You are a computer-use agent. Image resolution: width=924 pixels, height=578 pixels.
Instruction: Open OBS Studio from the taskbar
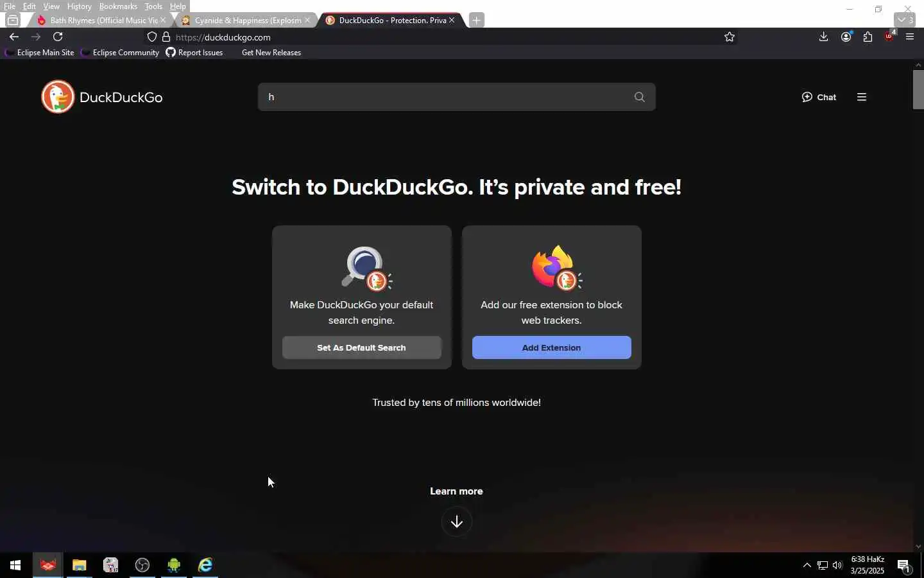(x=142, y=565)
